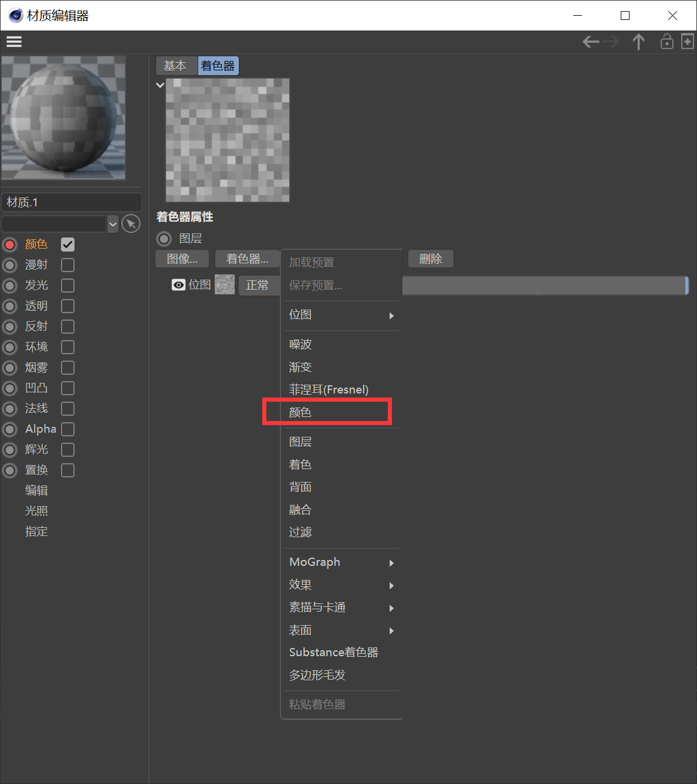Choose 图层 from the shader menu
This screenshot has height=784, width=697.
coord(341,442)
